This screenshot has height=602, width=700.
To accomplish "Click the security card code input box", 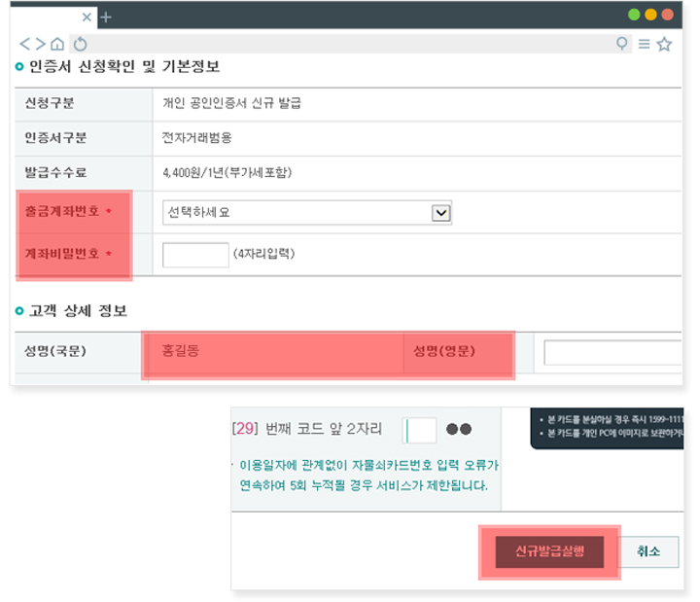I will click(421, 430).
